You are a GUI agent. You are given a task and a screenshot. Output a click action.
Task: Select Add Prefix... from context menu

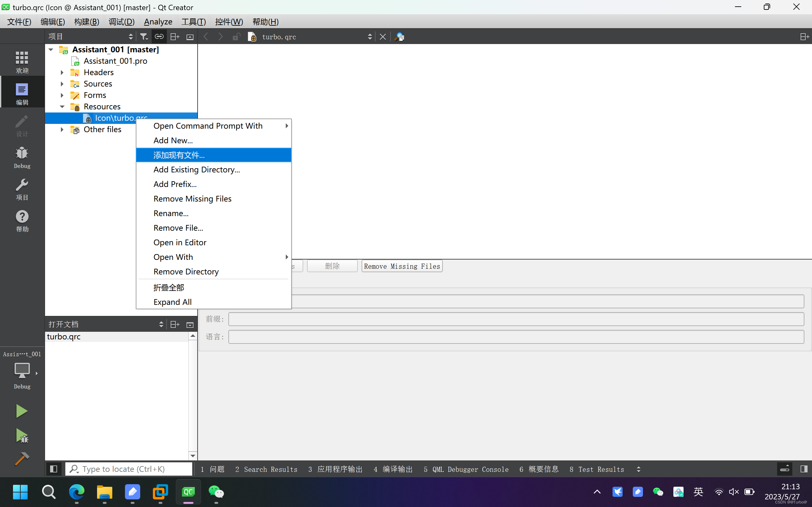(x=175, y=184)
